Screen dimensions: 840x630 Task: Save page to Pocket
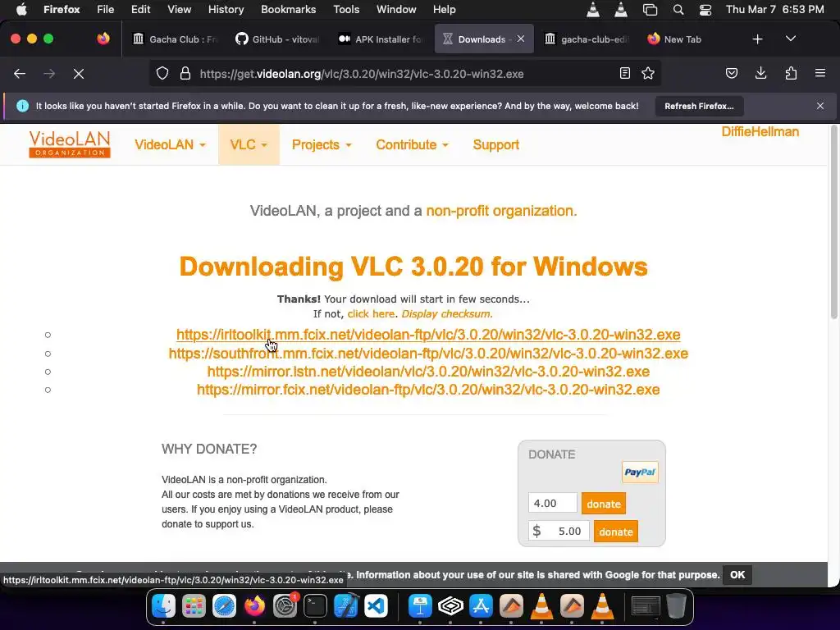tap(732, 73)
